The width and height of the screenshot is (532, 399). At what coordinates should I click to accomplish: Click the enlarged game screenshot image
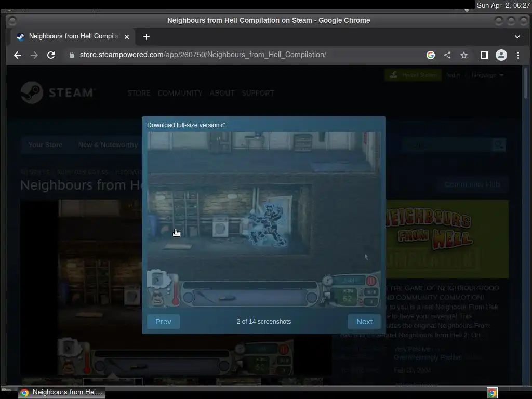coord(263,220)
